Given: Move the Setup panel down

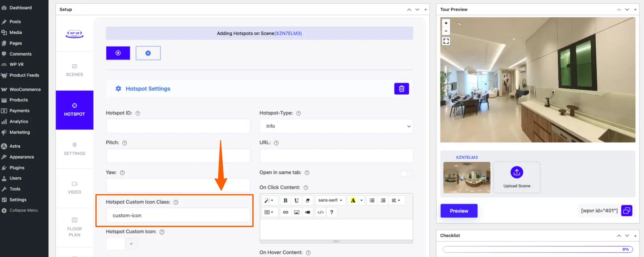Looking at the screenshot, I should click(417, 9).
